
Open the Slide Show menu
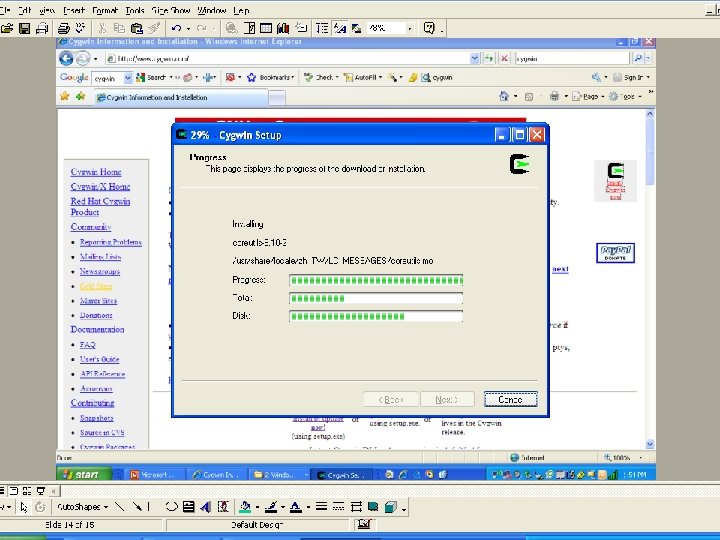coord(171,10)
